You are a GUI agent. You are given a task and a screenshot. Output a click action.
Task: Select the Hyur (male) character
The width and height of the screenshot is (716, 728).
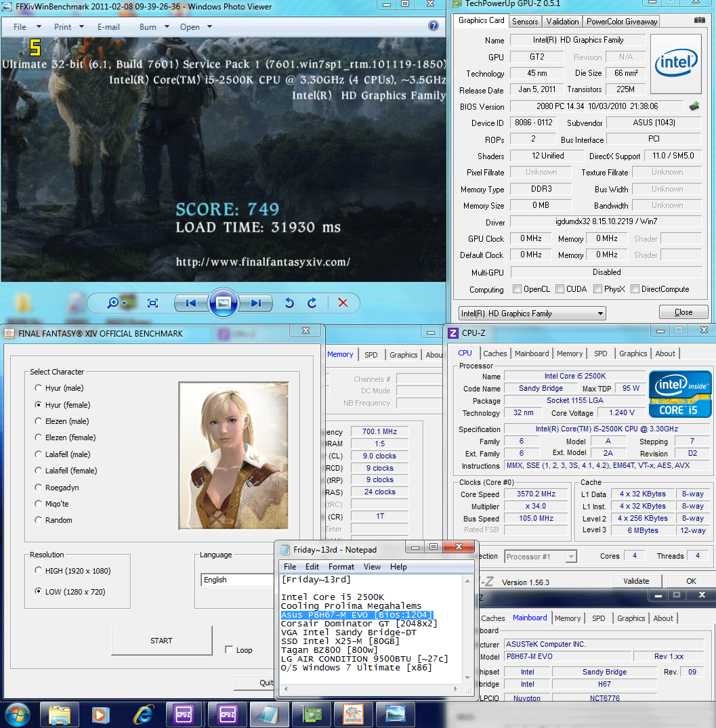pyautogui.click(x=38, y=387)
